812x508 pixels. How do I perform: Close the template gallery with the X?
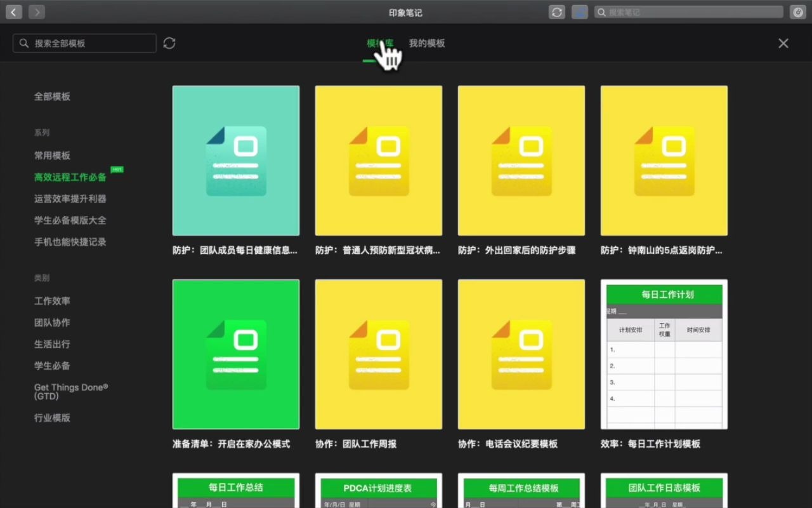(783, 43)
